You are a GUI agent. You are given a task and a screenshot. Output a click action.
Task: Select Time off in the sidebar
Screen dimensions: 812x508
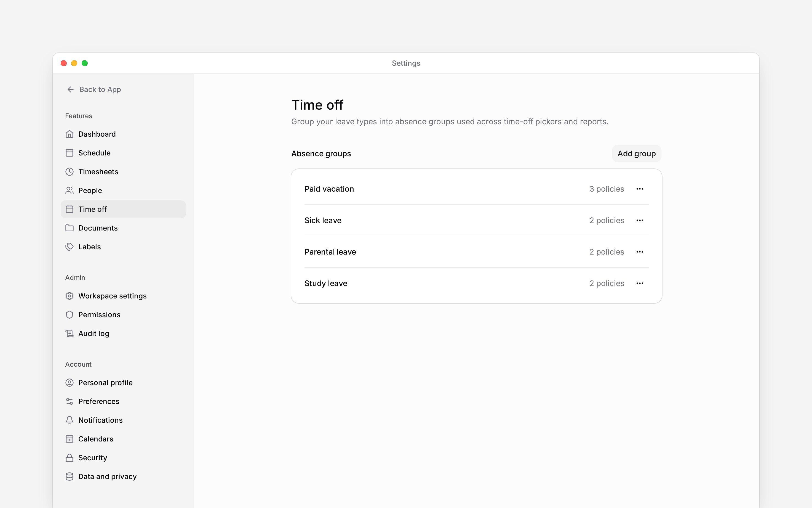pos(123,209)
